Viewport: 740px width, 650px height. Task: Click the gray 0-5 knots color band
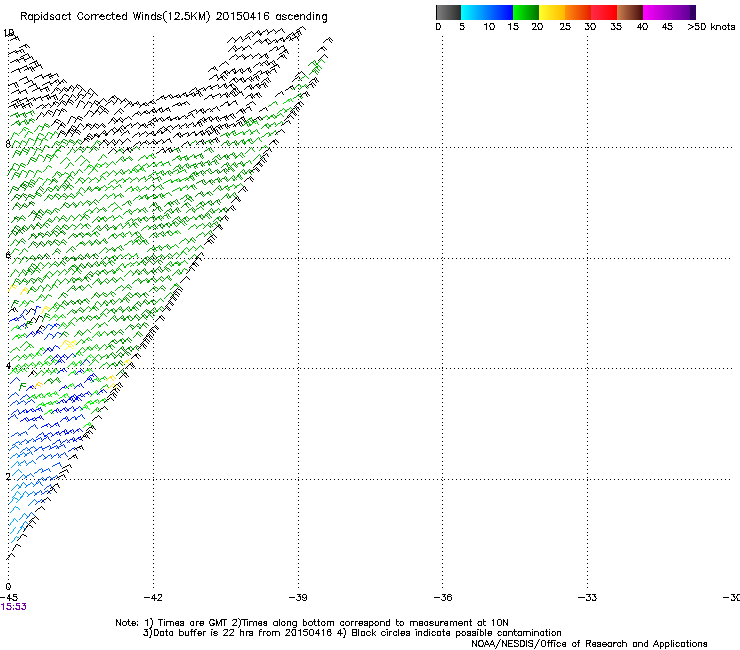pos(448,12)
